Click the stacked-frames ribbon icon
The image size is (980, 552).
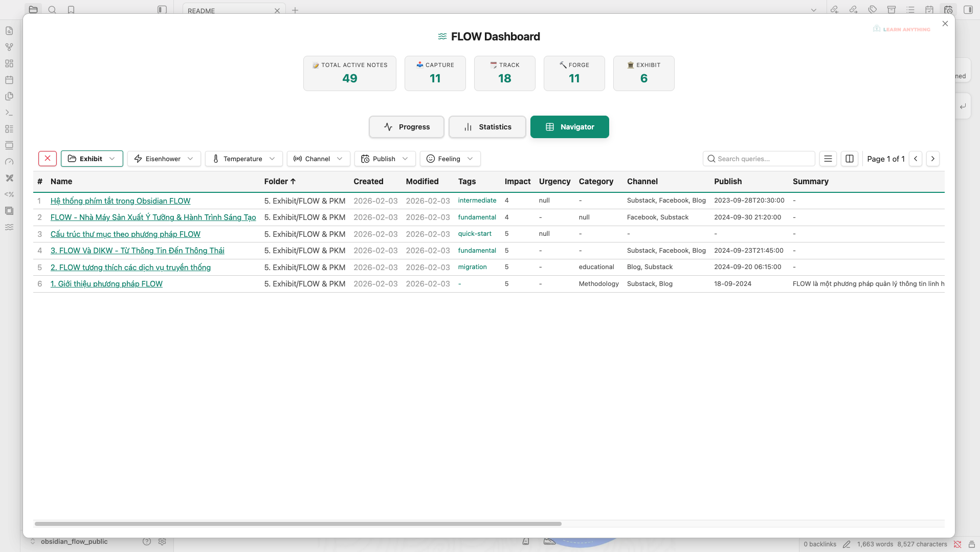pos(9,211)
